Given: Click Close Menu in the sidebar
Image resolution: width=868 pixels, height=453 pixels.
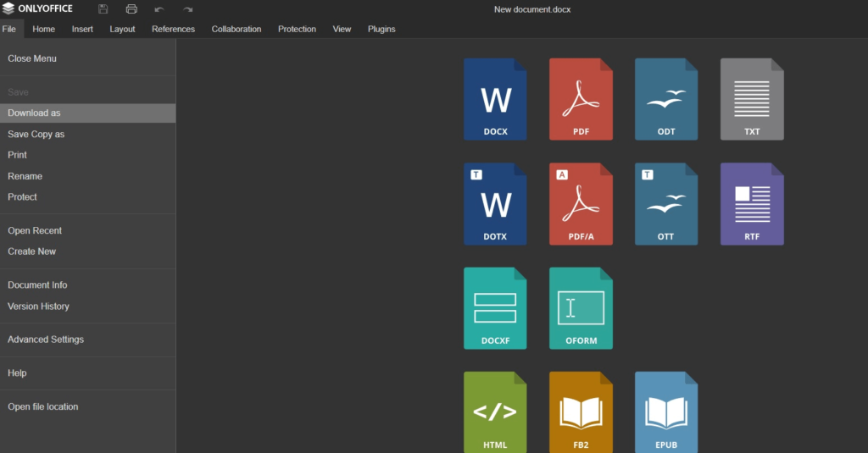Looking at the screenshot, I should tap(32, 58).
